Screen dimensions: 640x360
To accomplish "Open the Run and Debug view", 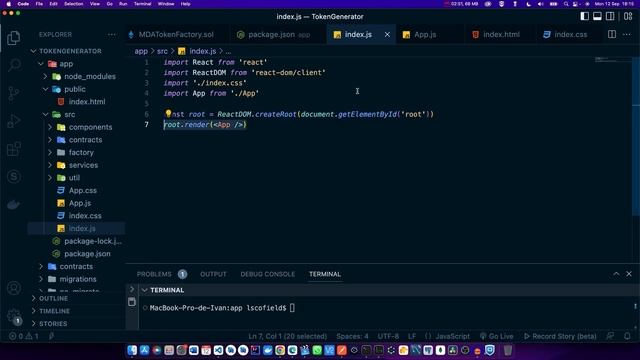I will click(13, 121).
